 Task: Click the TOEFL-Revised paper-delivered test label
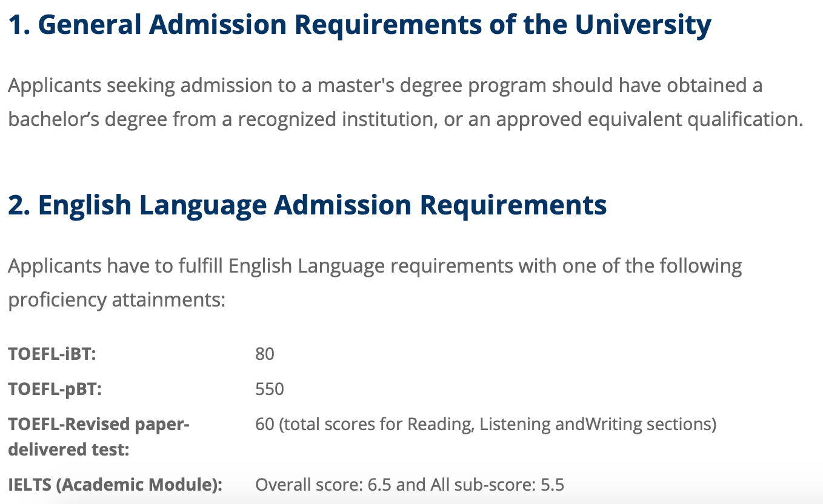pyautogui.click(x=99, y=437)
